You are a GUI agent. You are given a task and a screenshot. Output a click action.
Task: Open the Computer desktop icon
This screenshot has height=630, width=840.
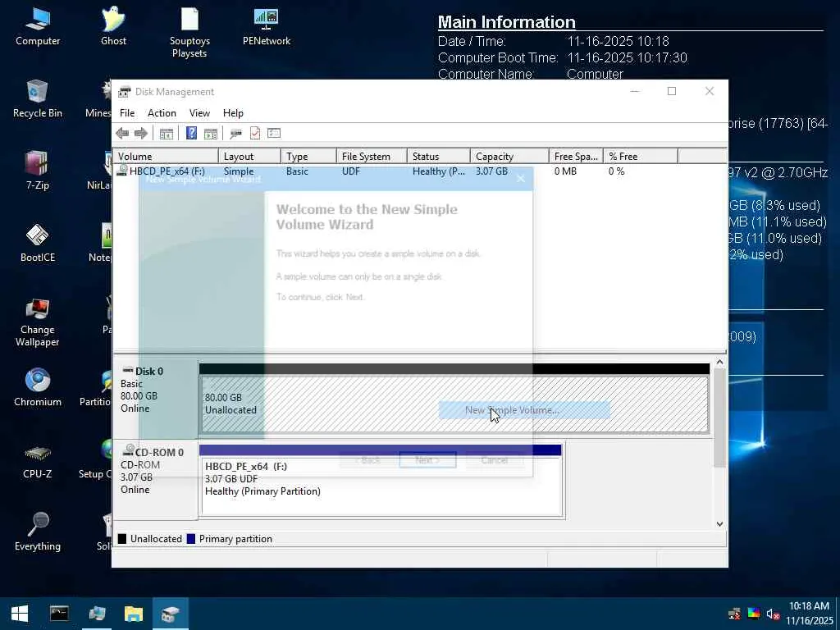coord(38,27)
